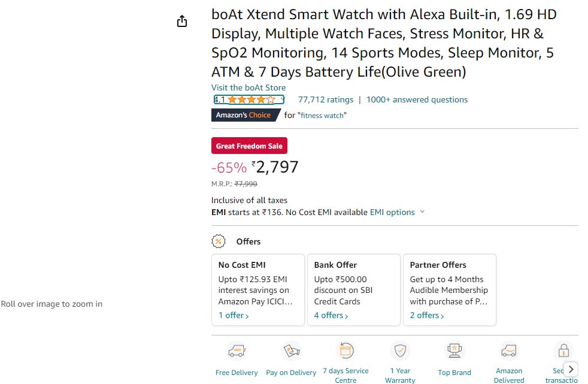588x384 pixels.
Task: Open the 4 offers Bank Offer link
Action: pos(331,315)
